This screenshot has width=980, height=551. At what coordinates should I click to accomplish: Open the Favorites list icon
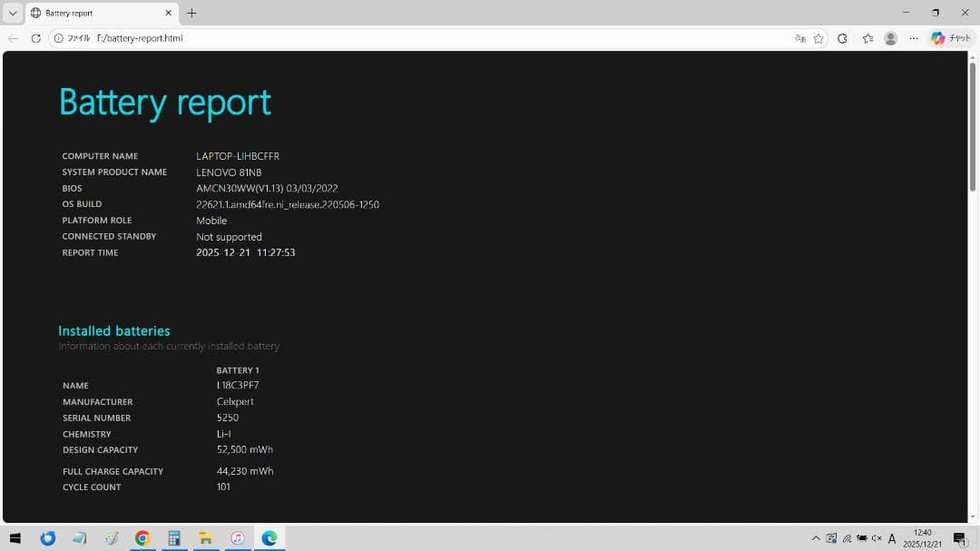[x=868, y=38]
